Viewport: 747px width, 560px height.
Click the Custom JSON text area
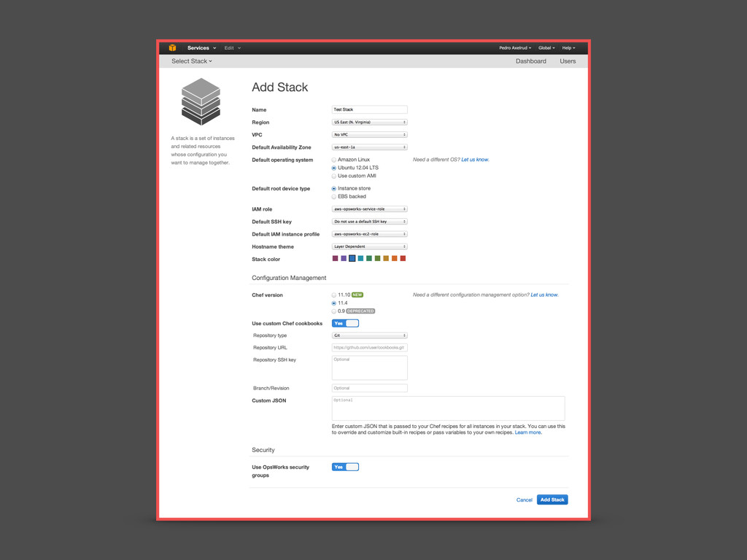pyautogui.click(x=449, y=408)
